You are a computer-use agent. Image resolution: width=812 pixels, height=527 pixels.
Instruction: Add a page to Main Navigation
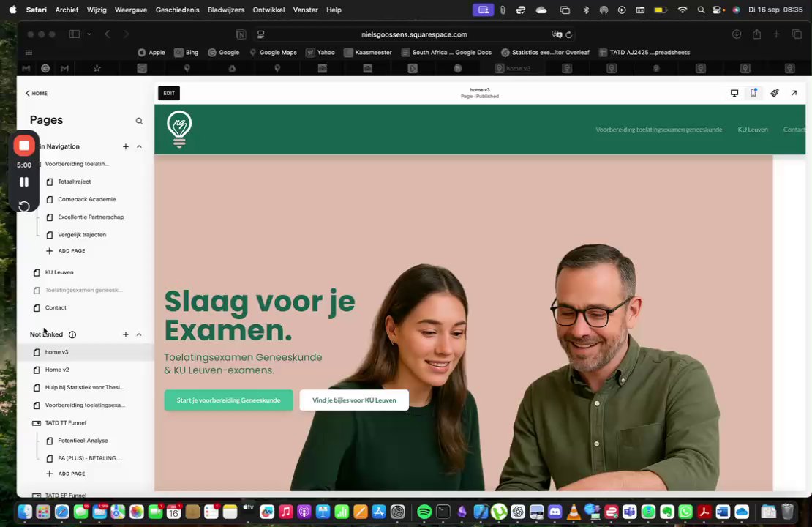pyautogui.click(x=125, y=146)
